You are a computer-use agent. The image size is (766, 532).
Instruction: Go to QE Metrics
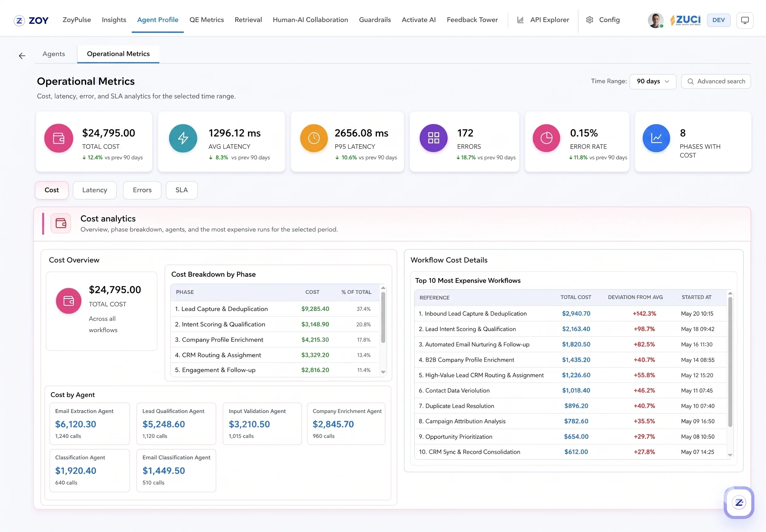(206, 20)
